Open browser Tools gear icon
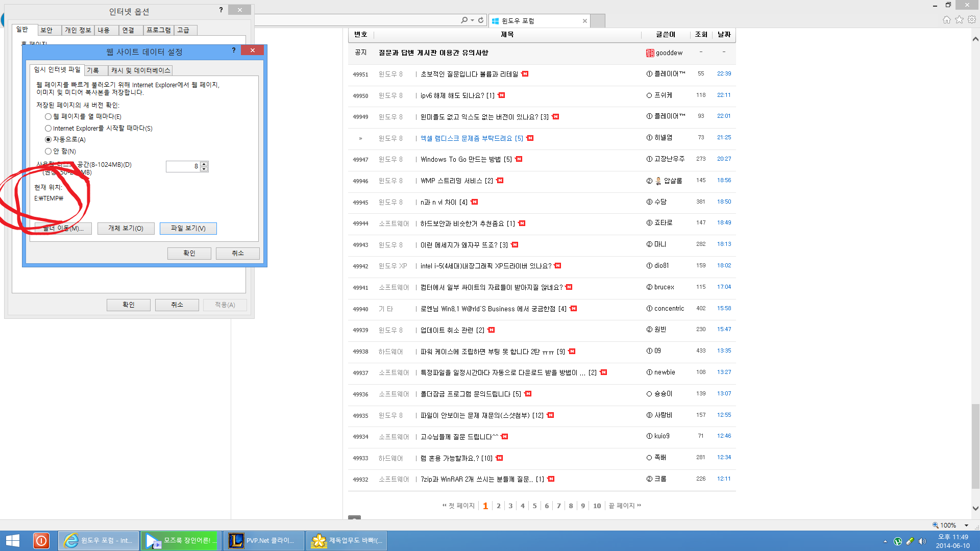This screenshot has width=980, height=551. 972,20
